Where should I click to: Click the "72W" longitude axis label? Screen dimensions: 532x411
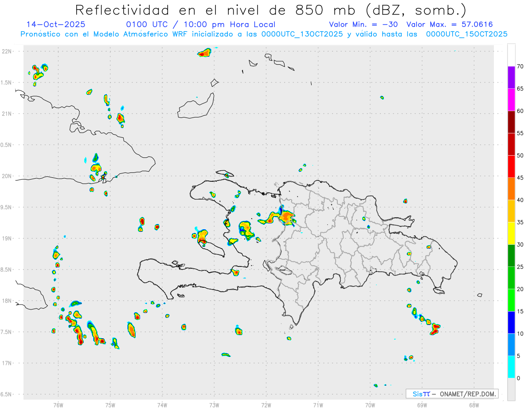[266, 405]
